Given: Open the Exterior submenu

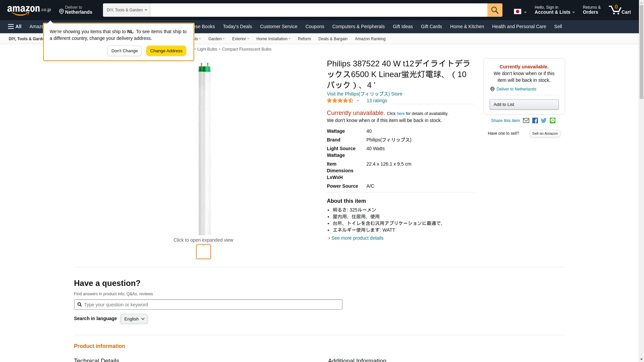Looking at the screenshot, I should [x=240, y=39].
